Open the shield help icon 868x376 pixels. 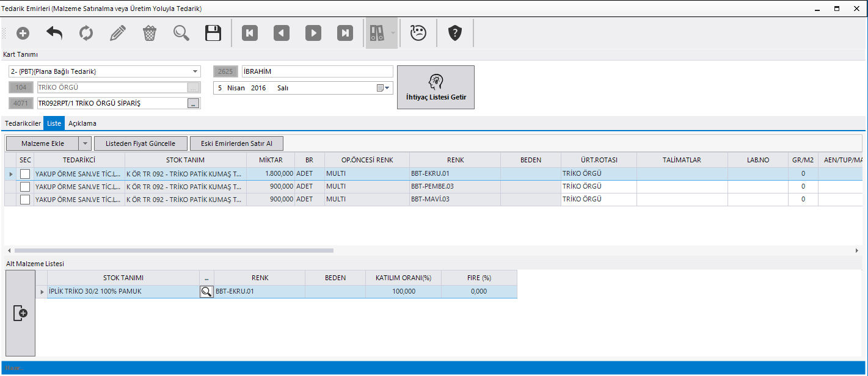pos(454,34)
